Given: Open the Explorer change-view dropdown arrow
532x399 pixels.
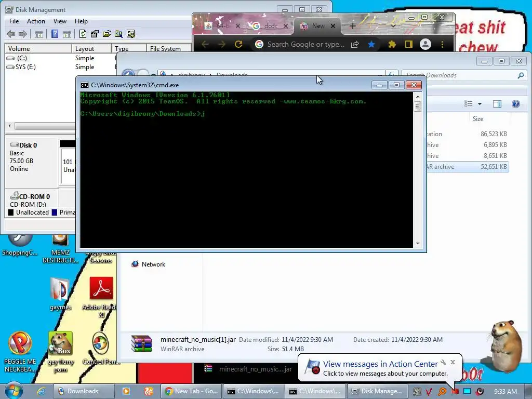Looking at the screenshot, I should click(480, 104).
